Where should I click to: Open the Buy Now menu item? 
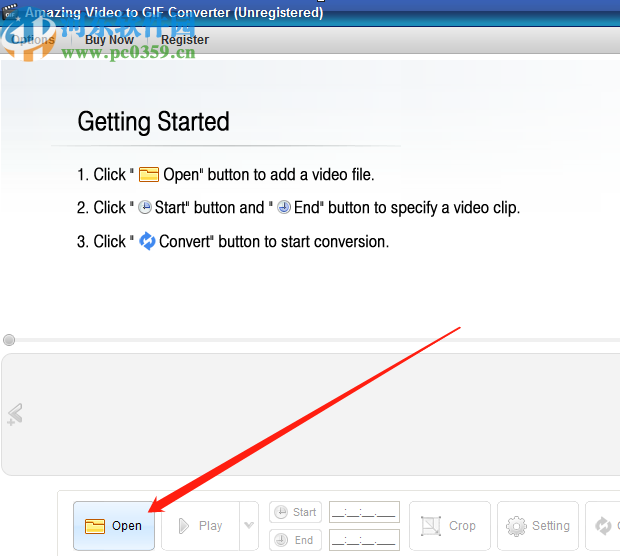(x=110, y=40)
